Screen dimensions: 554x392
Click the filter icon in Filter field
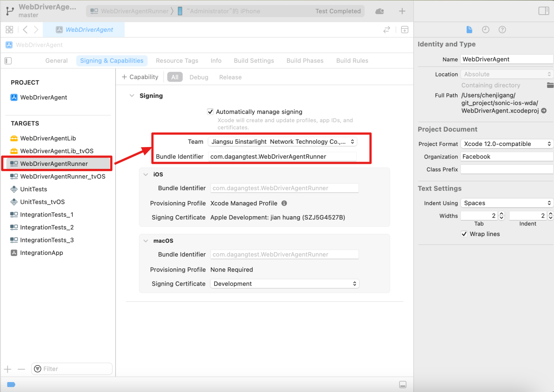[x=38, y=369]
